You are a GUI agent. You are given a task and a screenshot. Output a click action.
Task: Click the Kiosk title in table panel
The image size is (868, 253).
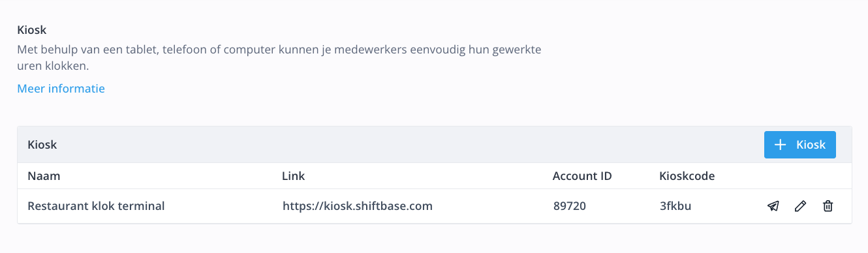pos(42,145)
